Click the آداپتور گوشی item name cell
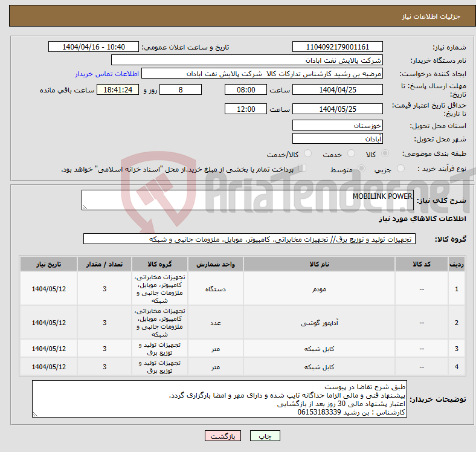The width and height of the screenshot is (476, 452). tap(319, 323)
